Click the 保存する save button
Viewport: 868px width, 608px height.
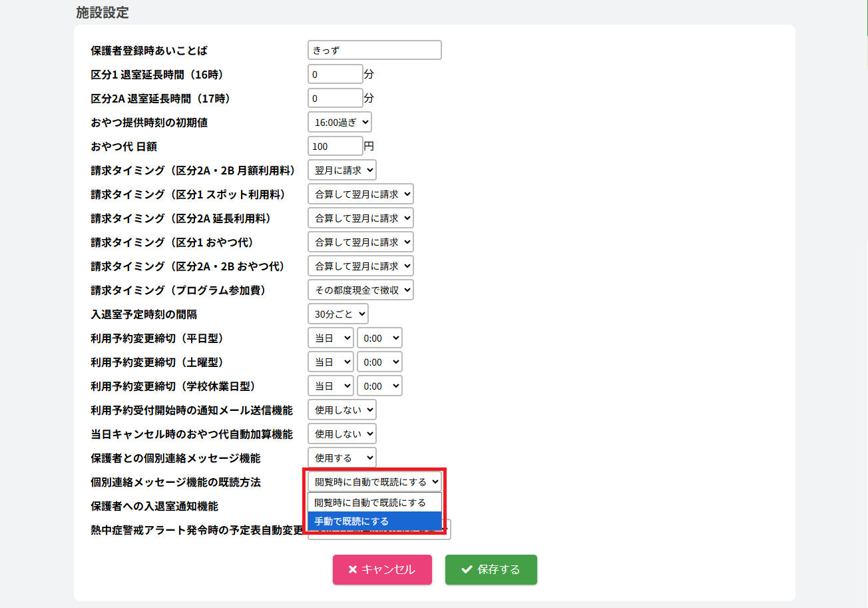[x=491, y=569]
